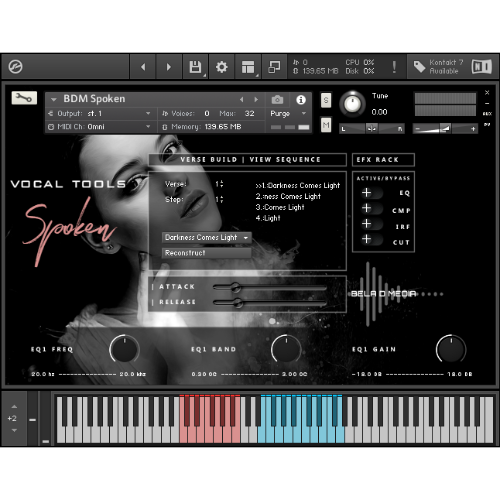Click the Tune knob
This screenshot has width=500, height=500.
coord(352,104)
